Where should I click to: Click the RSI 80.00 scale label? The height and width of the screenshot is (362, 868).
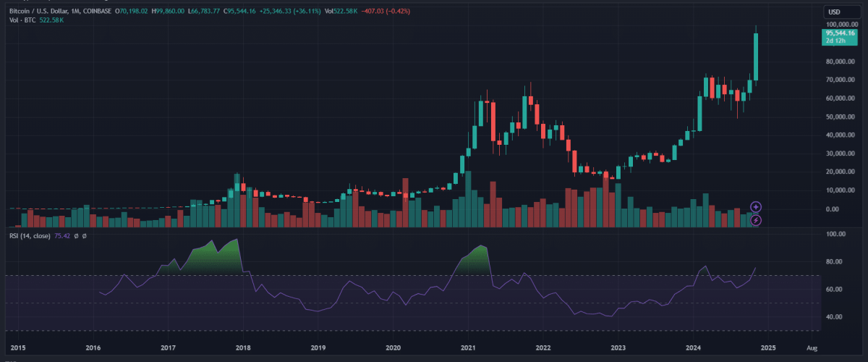pyautogui.click(x=836, y=262)
